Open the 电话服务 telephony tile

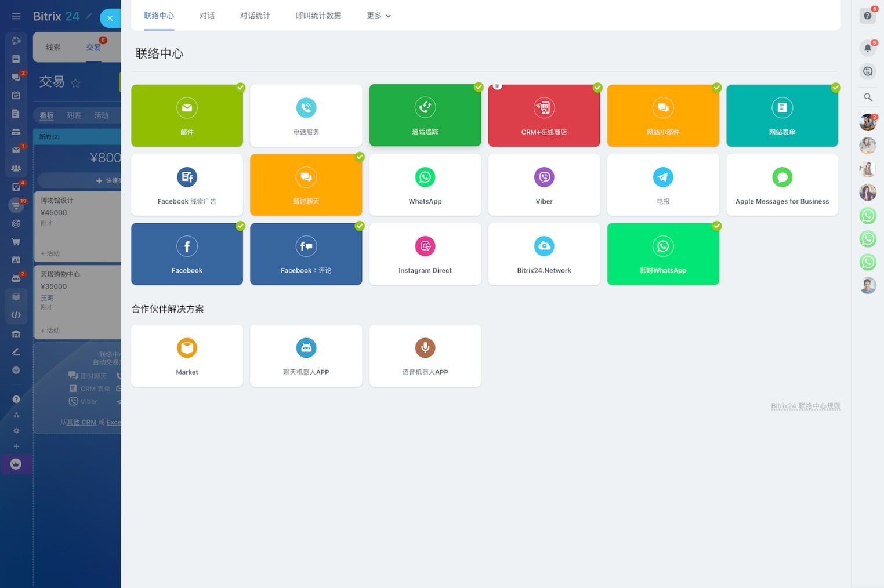[306, 115]
